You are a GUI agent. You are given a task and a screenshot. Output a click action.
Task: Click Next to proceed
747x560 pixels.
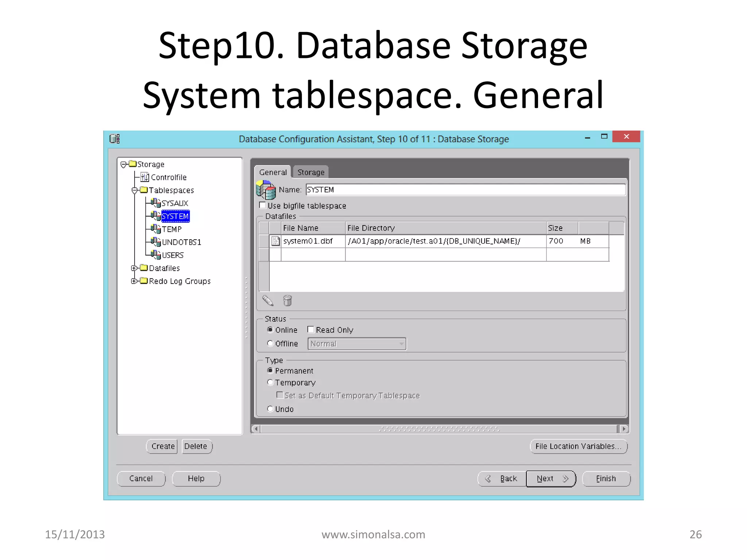(551, 478)
